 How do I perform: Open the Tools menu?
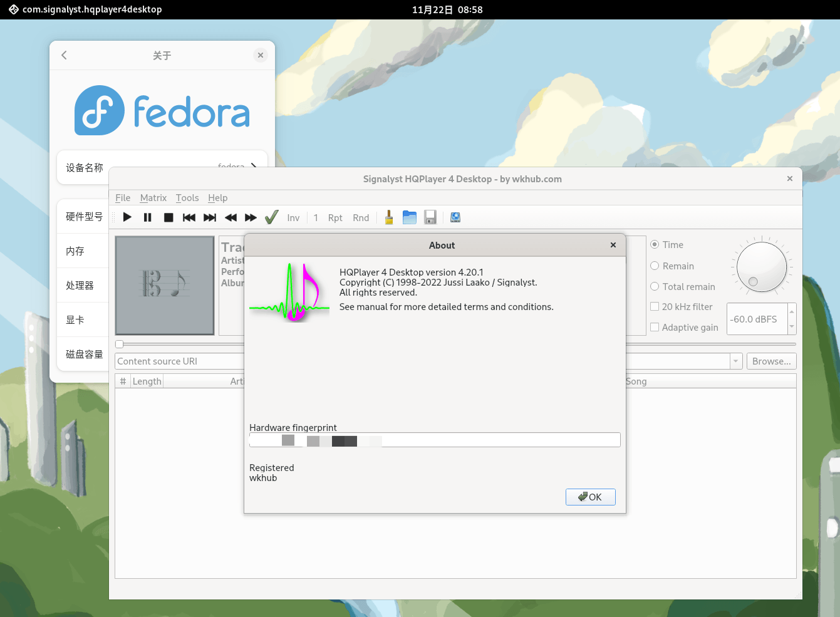point(187,198)
